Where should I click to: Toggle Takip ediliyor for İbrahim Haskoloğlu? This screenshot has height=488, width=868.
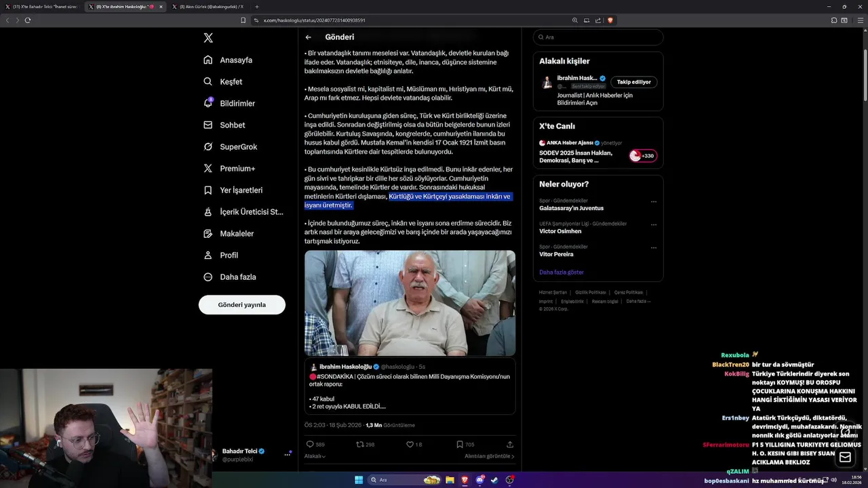(x=634, y=82)
